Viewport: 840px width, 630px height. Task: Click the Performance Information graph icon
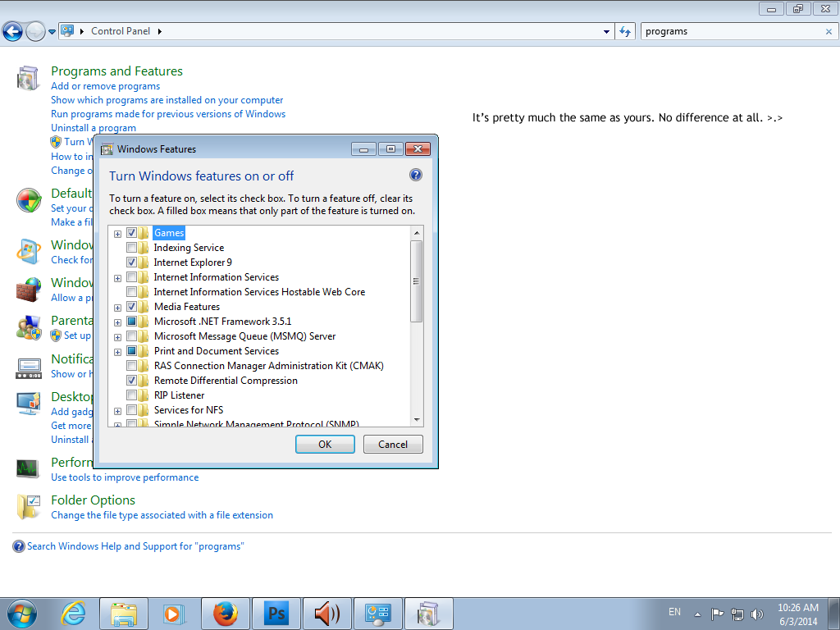pos(27,468)
